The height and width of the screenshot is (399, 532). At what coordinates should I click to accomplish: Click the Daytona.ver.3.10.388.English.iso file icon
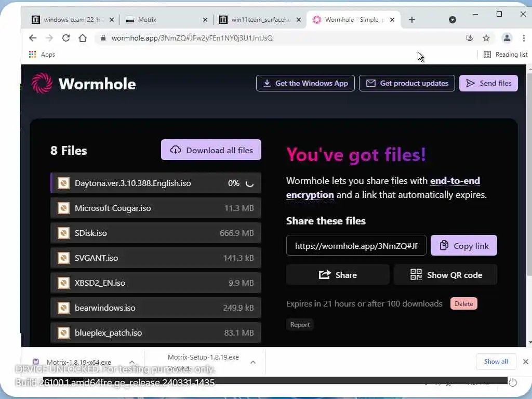(63, 183)
